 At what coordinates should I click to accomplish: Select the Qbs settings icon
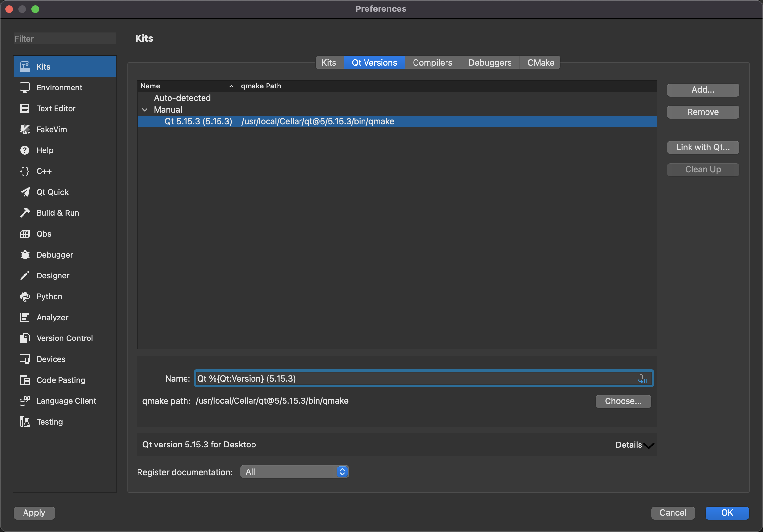click(x=25, y=234)
